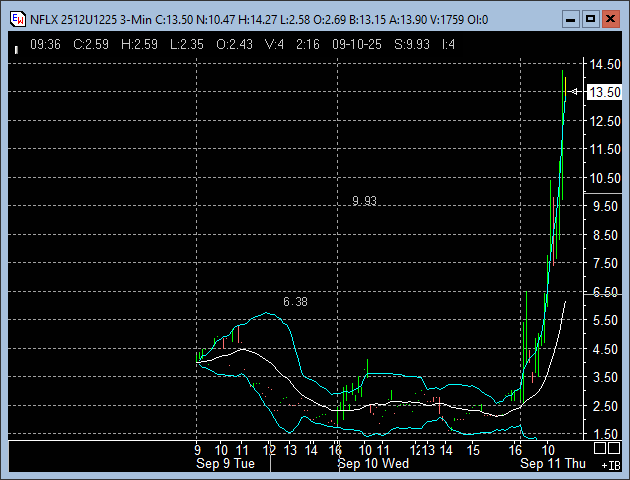Click the O:2.43 open value in header

pos(234,44)
